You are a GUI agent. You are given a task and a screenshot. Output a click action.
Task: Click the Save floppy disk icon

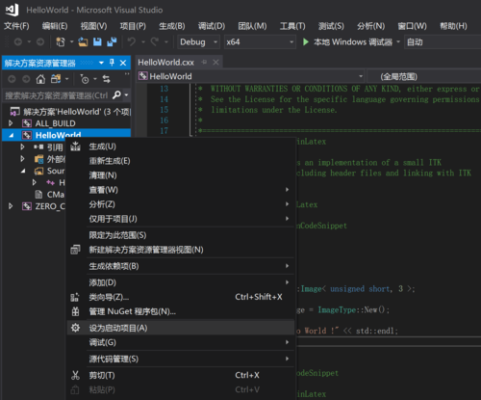(97, 42)
